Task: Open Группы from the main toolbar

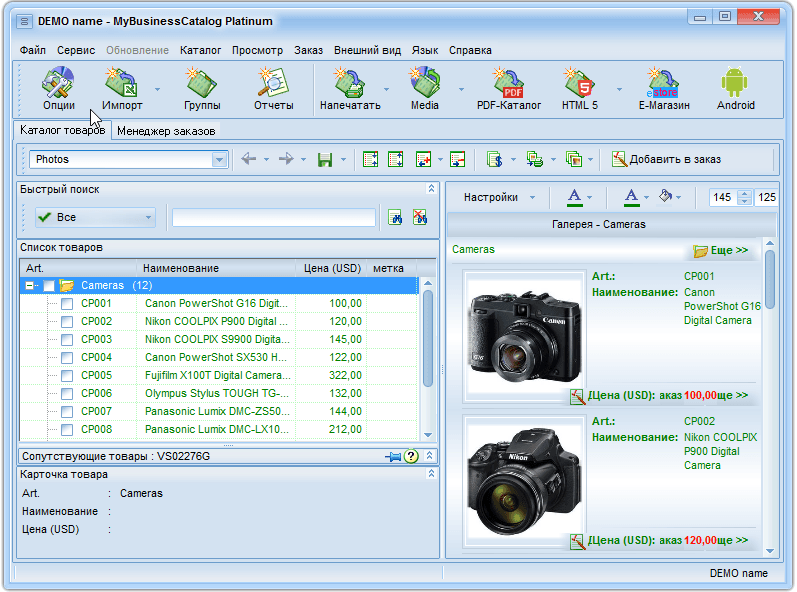Action: [x=202, y=88]
